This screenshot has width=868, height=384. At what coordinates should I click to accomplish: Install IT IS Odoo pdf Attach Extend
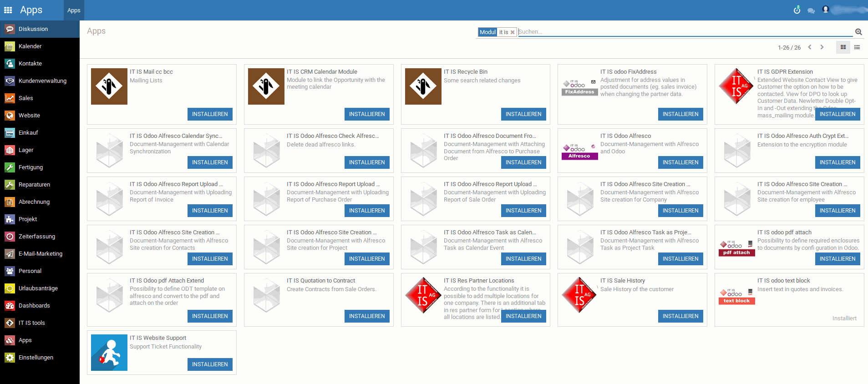210,316
